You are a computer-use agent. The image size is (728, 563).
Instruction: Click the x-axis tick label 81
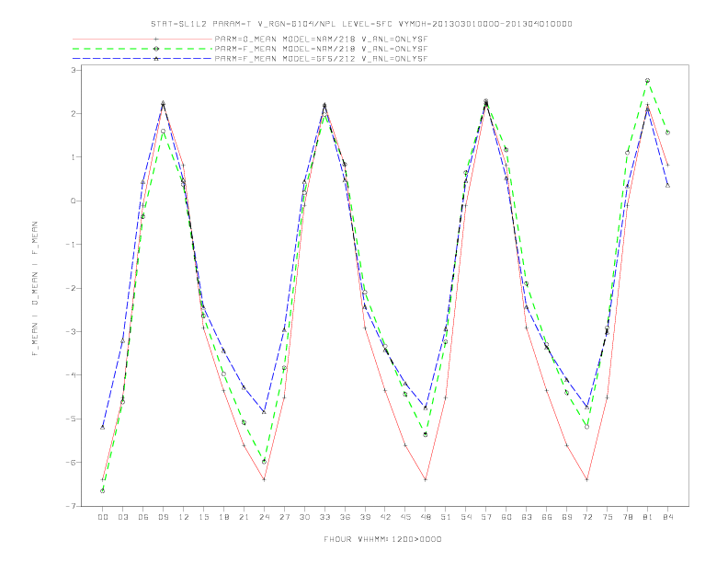click(x=648, y=517)
